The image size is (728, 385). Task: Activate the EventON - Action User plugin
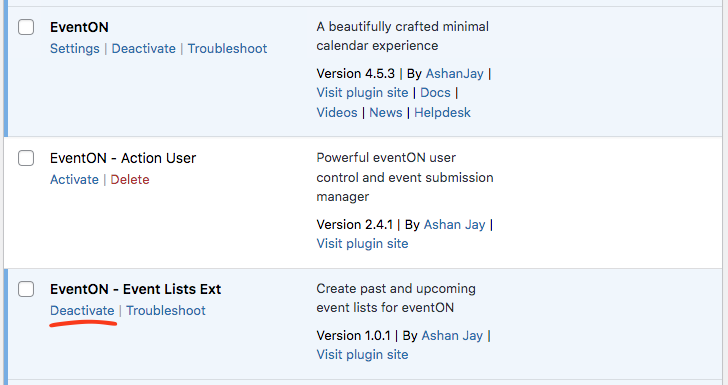(74, 179)
